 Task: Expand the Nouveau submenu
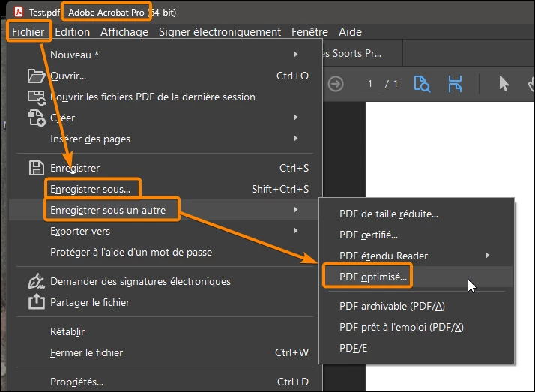point(165,55)
